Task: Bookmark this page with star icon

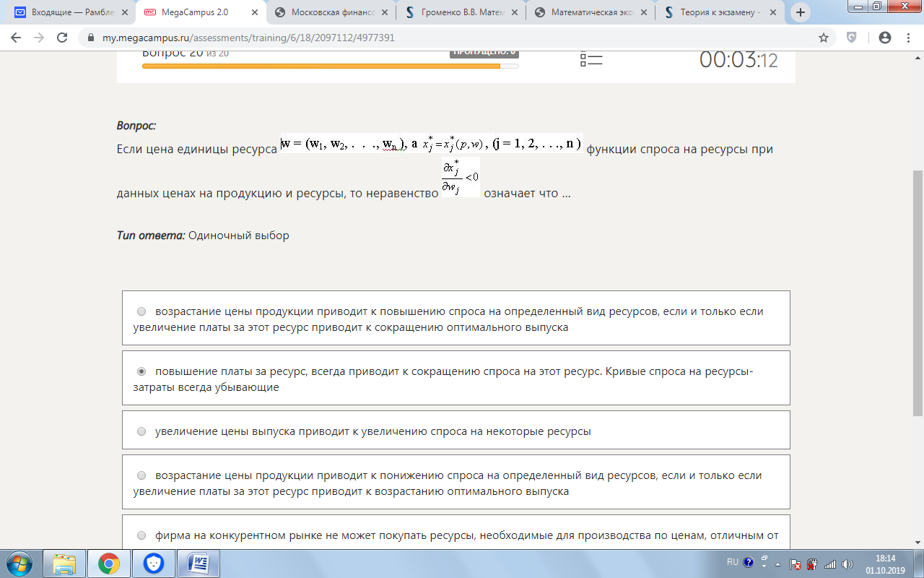Action: (x=823, y=38)
